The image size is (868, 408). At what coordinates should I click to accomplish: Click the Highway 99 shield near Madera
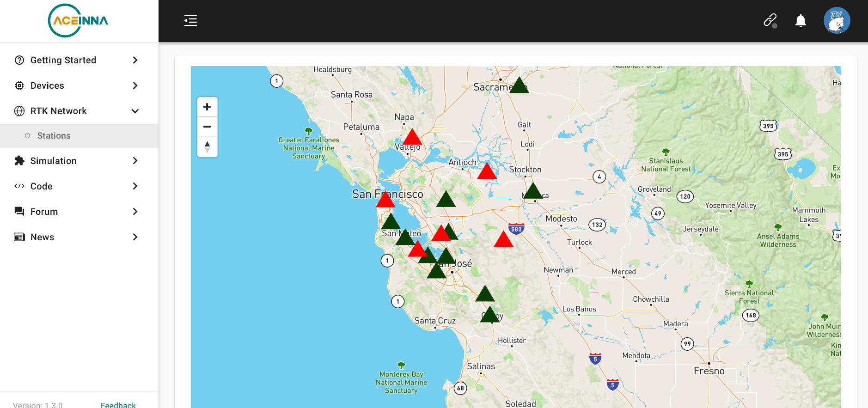click(x=687, y=344)
